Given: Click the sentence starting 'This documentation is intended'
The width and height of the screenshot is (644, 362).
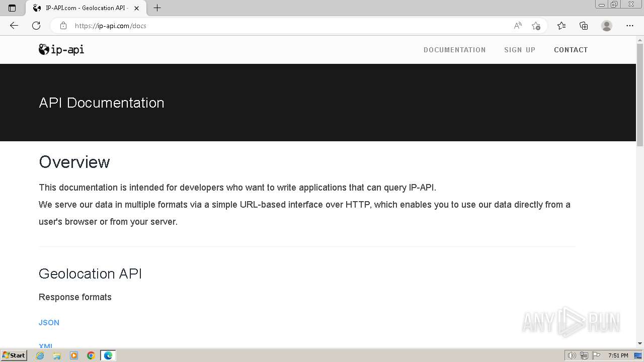Looking at the screenshot, I should (237, 188).
